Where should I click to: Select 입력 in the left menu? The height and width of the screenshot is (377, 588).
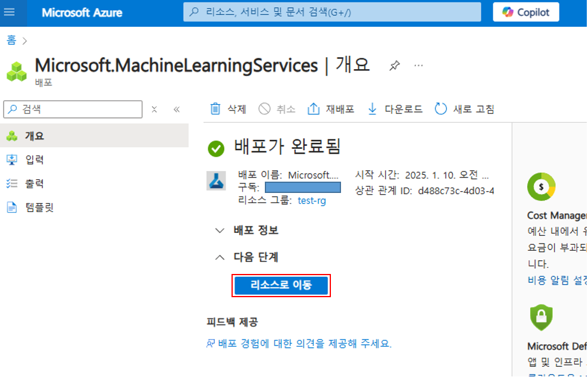coord(94,160)
